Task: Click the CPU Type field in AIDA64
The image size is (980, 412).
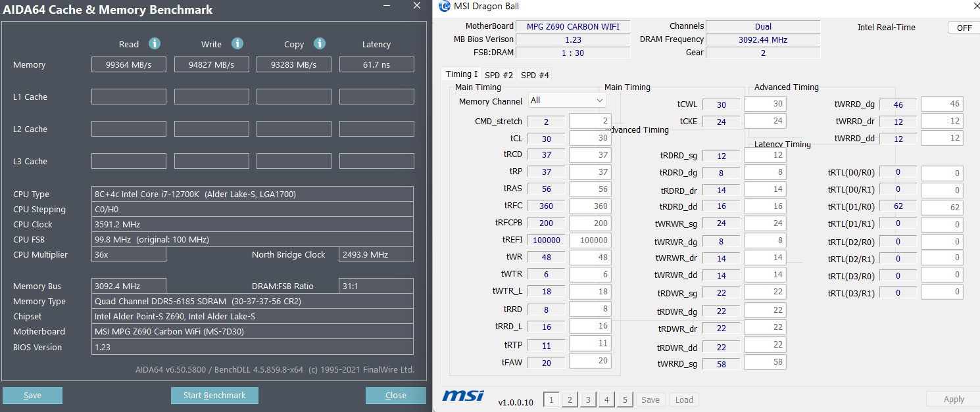Action: click(x=253, y=194)
